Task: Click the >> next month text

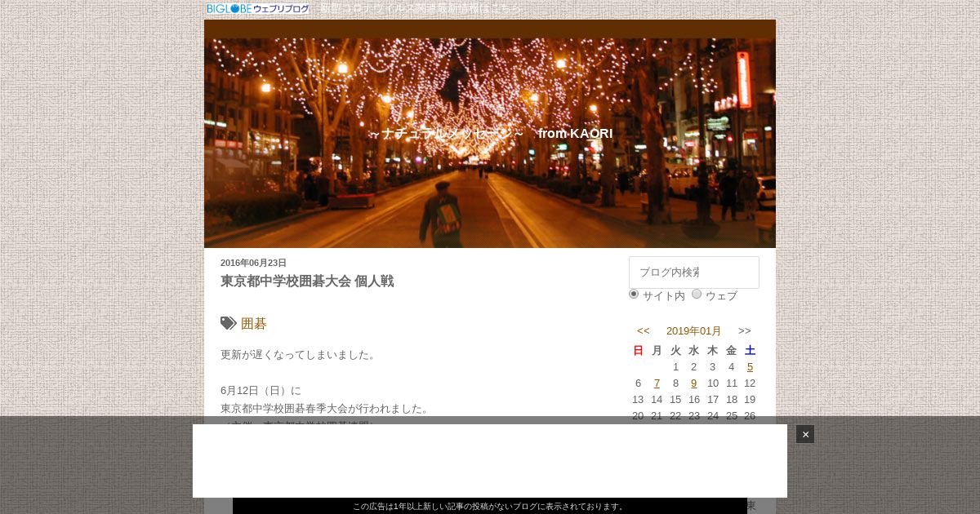Action: (x=745, y=330)
